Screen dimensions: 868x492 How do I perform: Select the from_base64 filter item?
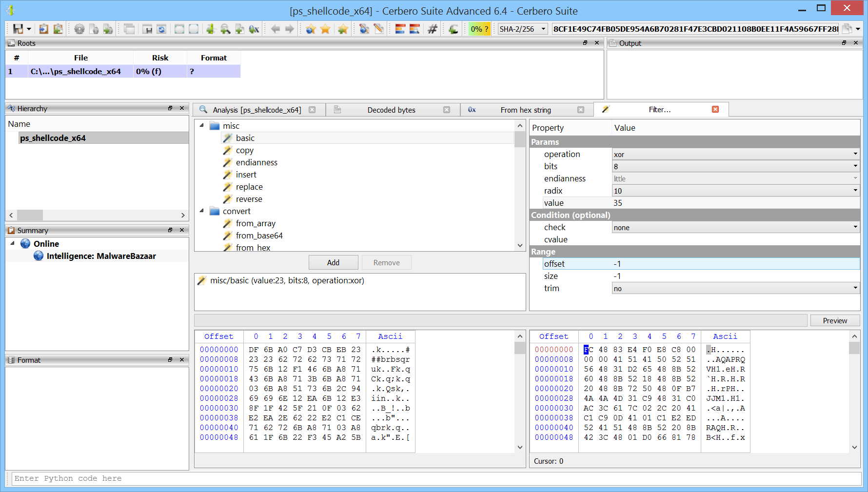tap(259, 236)
